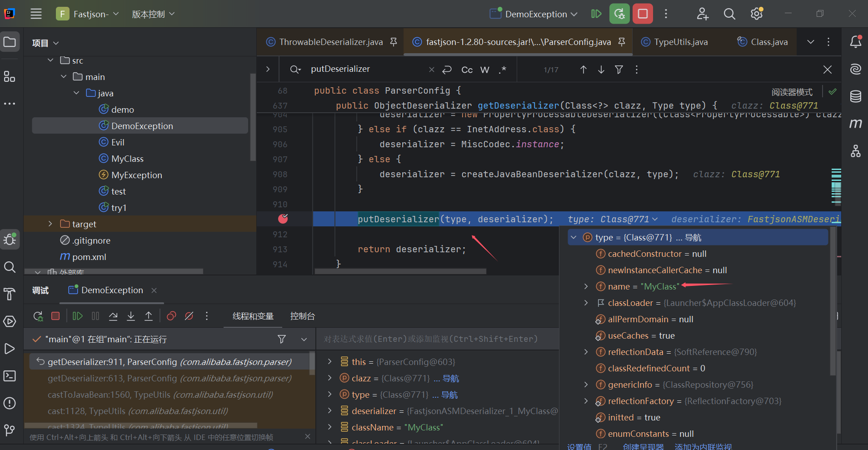
Task: Click the 创建呈现器 link
Action: coord(643,447)
